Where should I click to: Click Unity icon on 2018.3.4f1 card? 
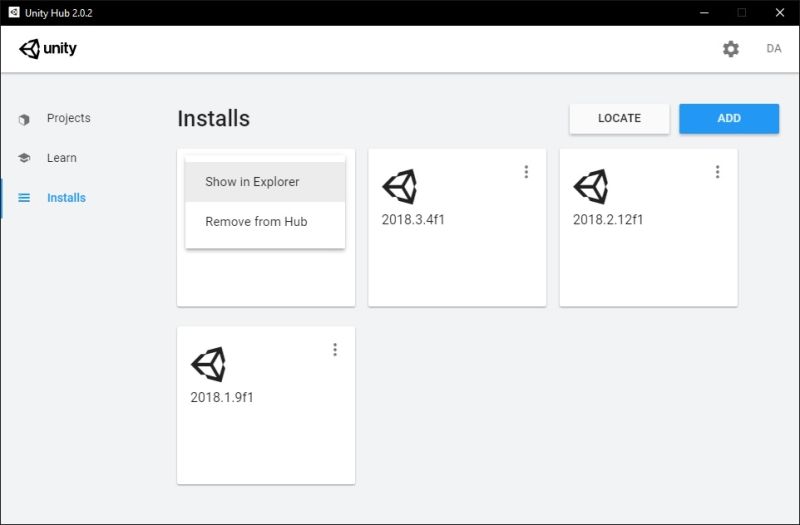tap(400, 186)
